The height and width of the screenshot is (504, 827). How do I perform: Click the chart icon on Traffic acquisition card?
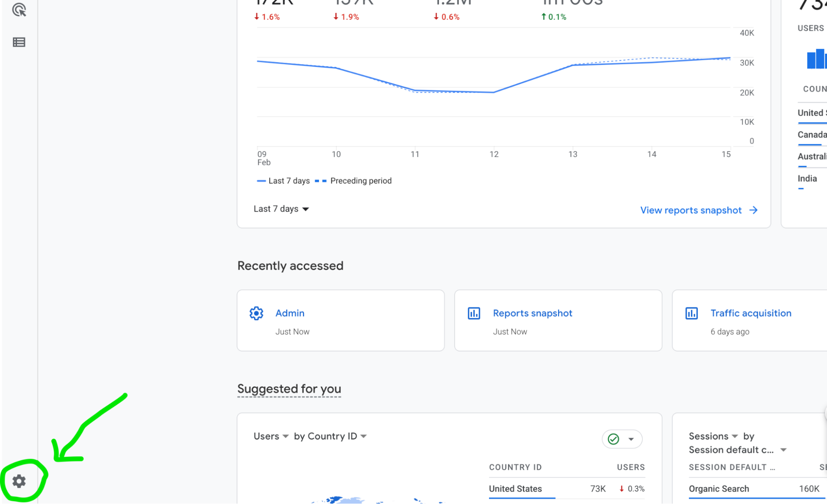point(691,313)
